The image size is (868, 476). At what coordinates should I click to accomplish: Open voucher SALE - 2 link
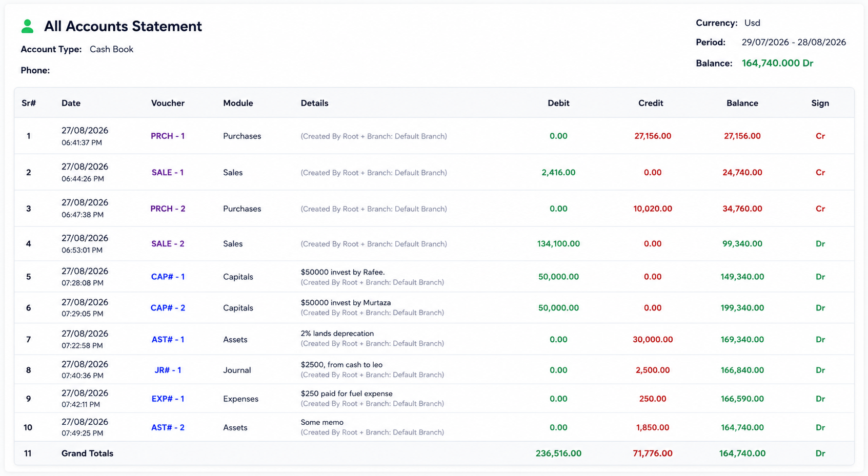click(x=168, y=243)
